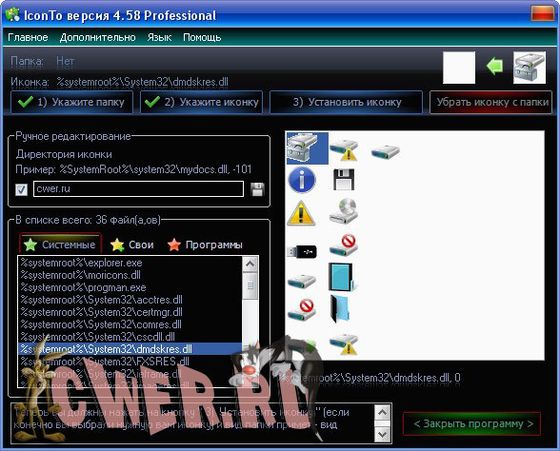Open the Язык menu

(159, 37)
